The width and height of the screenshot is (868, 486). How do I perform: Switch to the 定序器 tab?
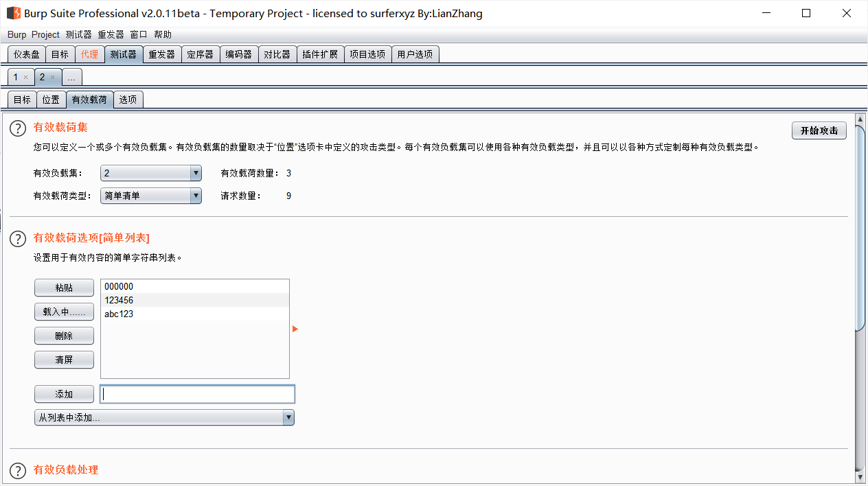[x=201, y=54]
